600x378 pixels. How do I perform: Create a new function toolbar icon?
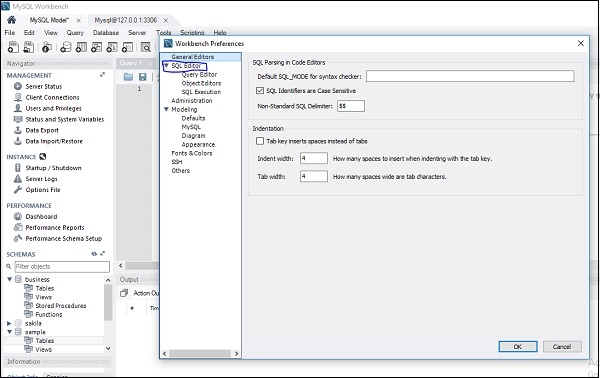click(127, 47)
